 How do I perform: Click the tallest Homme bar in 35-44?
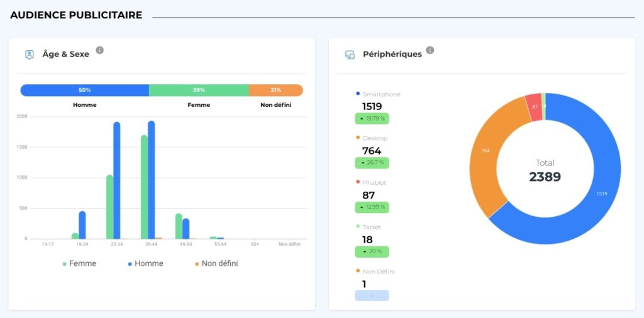coord(151,179)
